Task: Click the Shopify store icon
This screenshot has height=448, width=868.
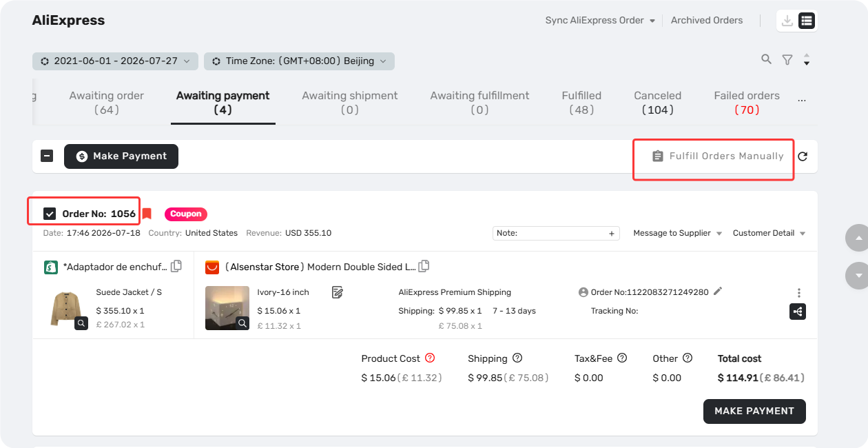Action: point(50,267)
